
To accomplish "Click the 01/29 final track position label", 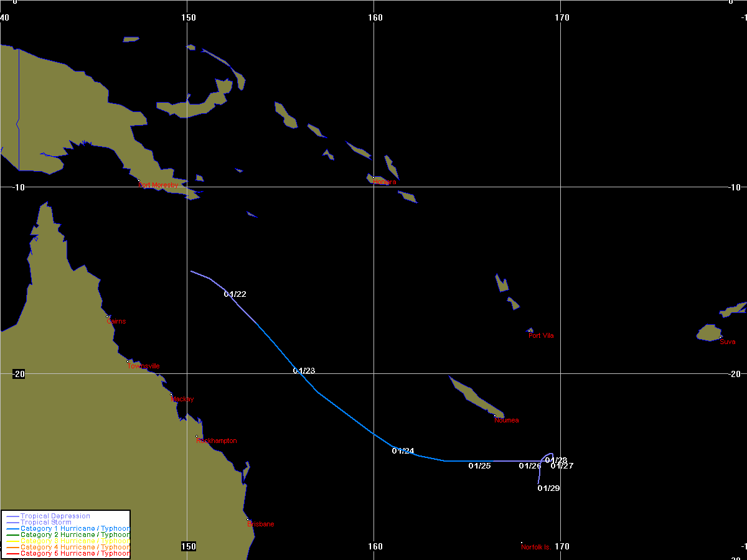I will click(548, 488).
